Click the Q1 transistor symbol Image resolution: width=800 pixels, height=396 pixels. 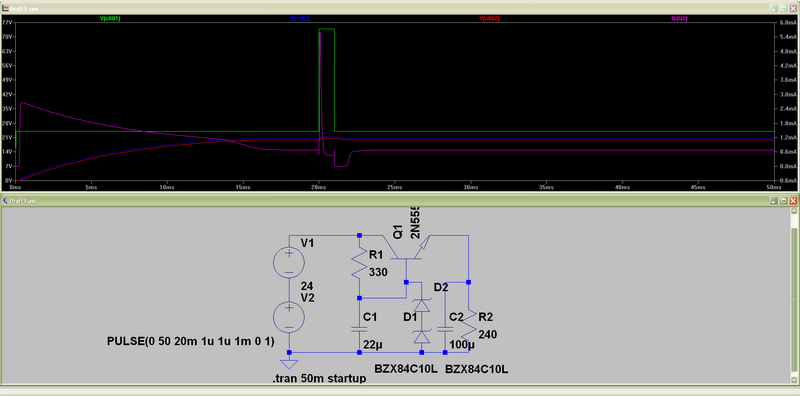[x=408, y=249]
